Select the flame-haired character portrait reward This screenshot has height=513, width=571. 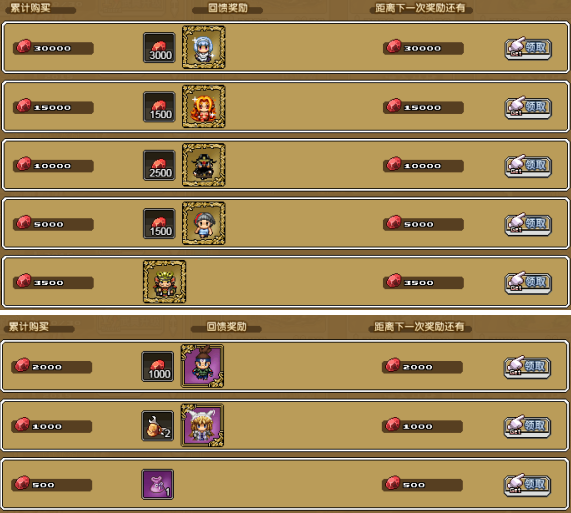[x=204, y=107]
